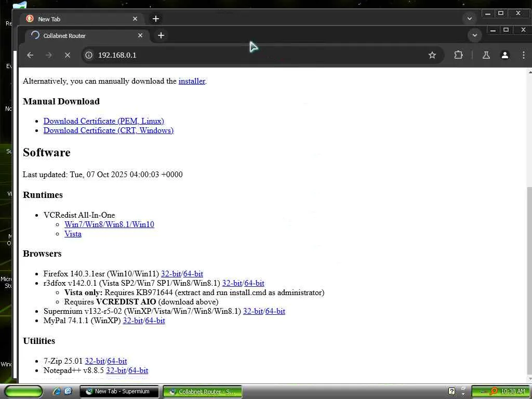Close the New Tab tab in back window

tap(135, 19)
